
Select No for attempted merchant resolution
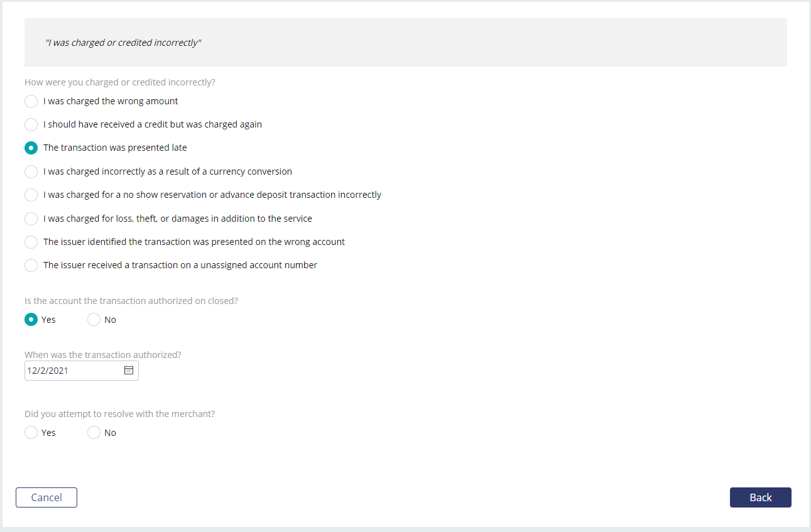(94, 433)
